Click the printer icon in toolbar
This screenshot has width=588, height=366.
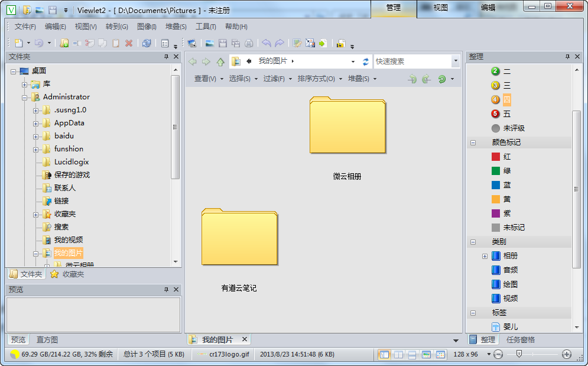[249, 43]
